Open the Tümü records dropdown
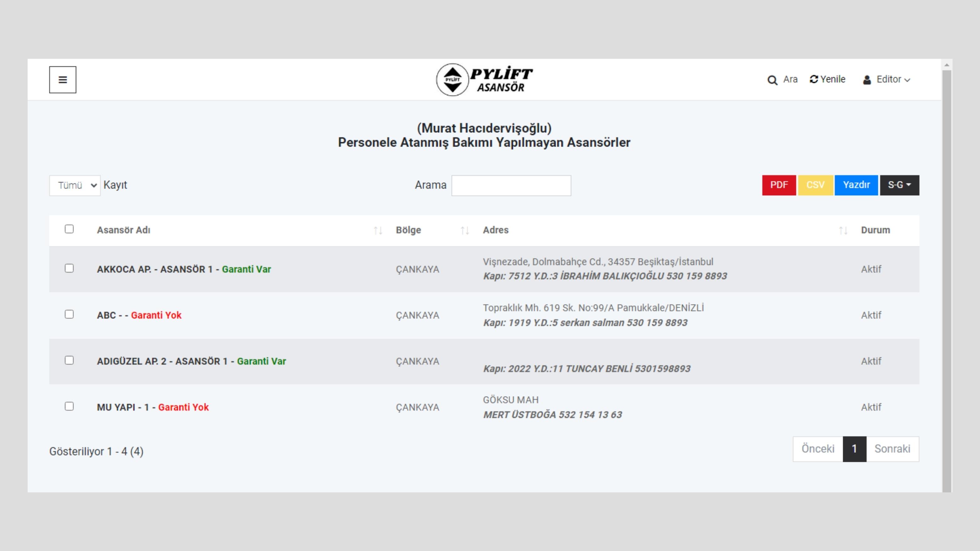Screen dimensions: 980x551 75,186
